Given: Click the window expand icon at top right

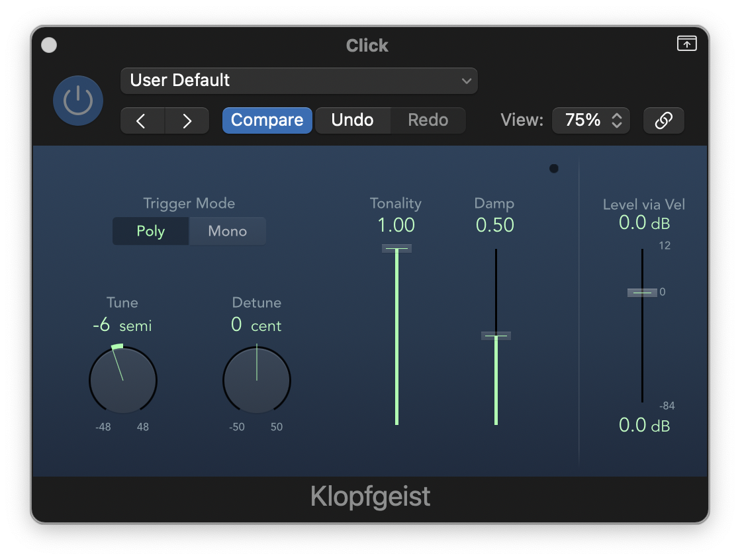Looking at the screenshot, I should point(686,44).
